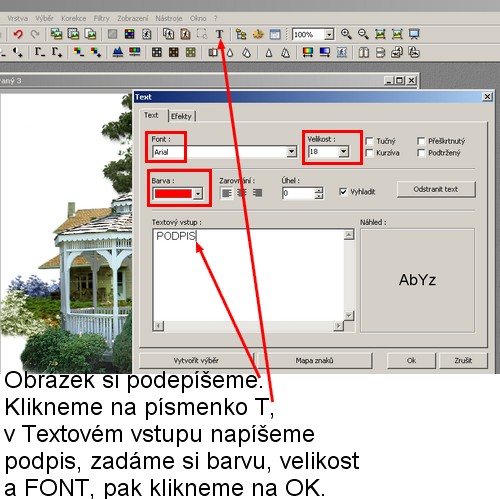
Task: Click the Ok button
Action: pyautogui.click(x=411, y=360)
